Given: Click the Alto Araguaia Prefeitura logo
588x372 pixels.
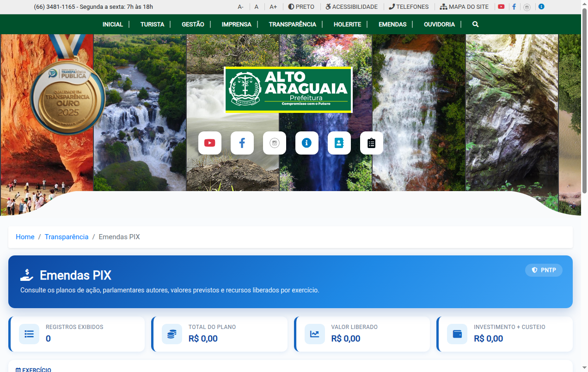Looking at the screenshot, I should pyautogui.click(x=288, y=90).
